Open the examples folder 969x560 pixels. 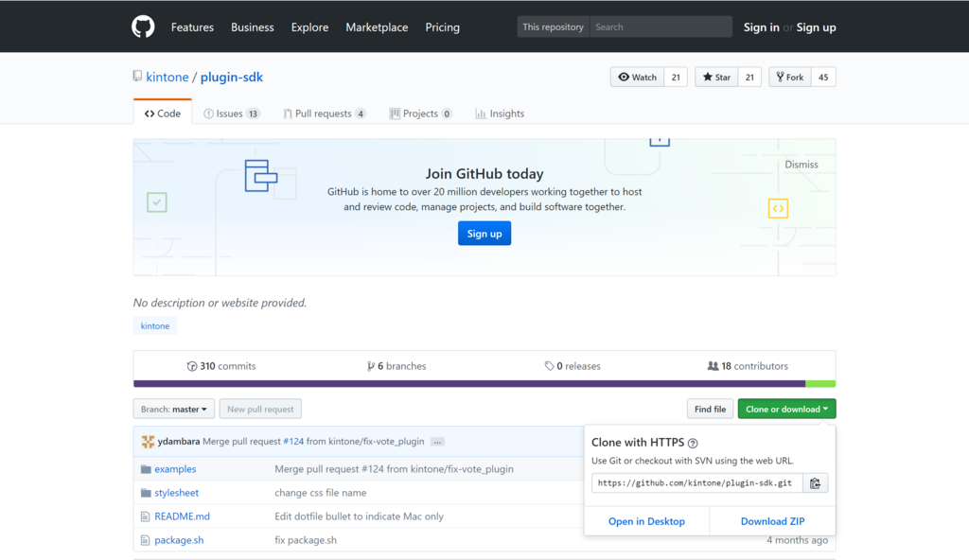tap(175, 469)
